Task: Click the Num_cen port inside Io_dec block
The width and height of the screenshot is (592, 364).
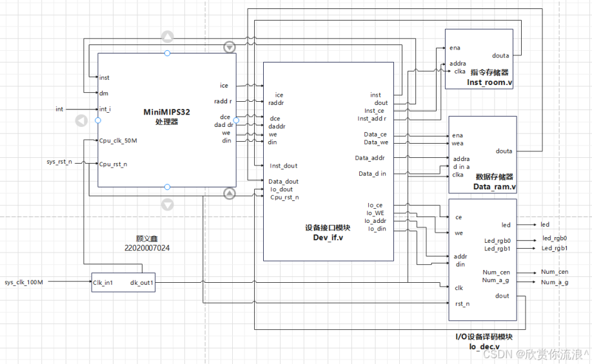Action: (496, 273)
